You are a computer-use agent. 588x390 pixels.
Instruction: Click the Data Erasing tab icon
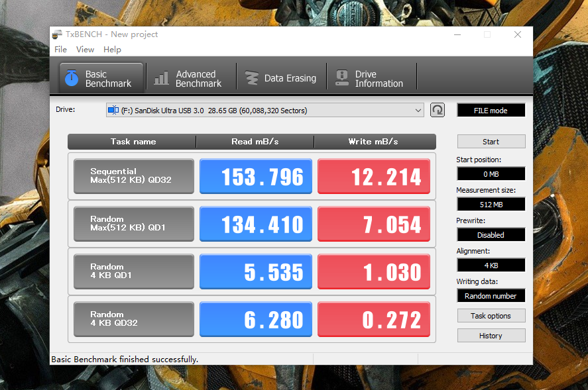pos(251,78)
